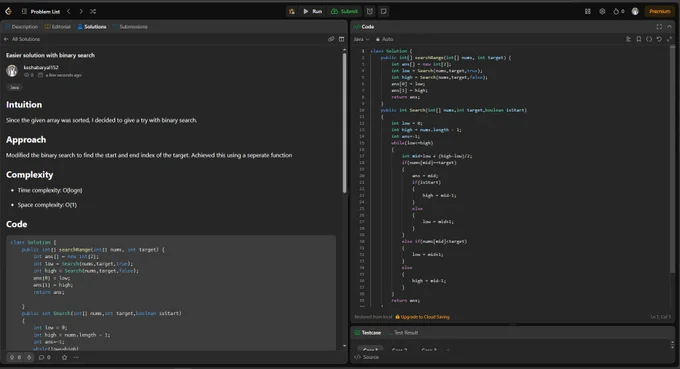Toggle the split layout icon in solution header
The height and width of the screenshot is (369, 680).
coord(341,39)
